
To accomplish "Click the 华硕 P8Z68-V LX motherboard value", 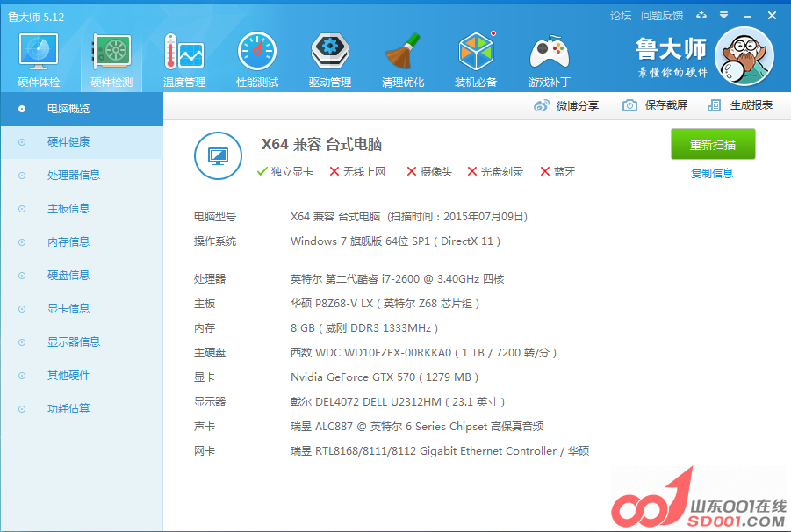I will pos(385,304).
